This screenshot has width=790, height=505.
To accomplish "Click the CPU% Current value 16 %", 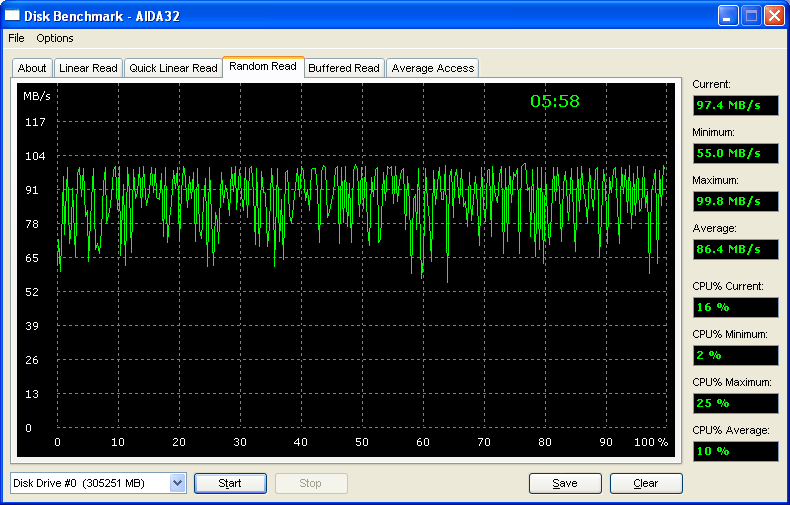I will [x=736, y=307].
